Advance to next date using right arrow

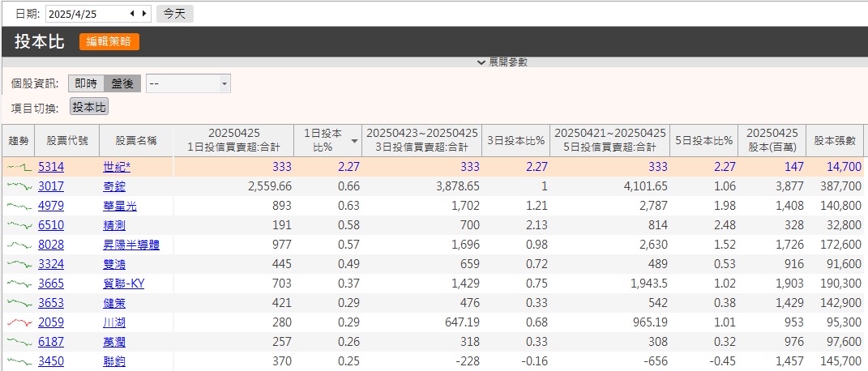[x=144, y=14]
